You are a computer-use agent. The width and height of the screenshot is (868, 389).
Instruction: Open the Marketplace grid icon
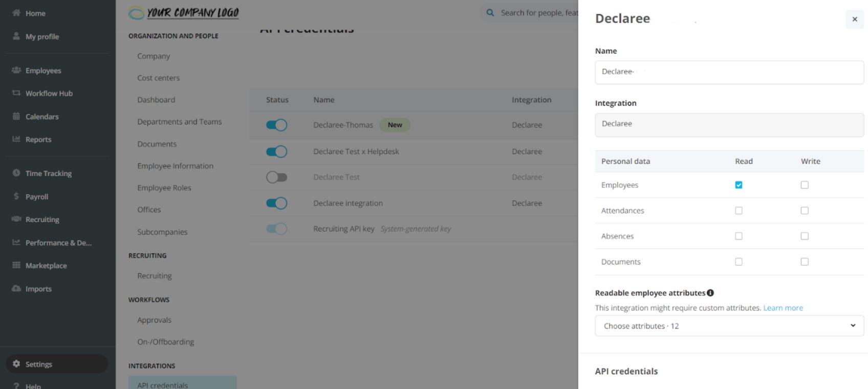coord(16,265)
